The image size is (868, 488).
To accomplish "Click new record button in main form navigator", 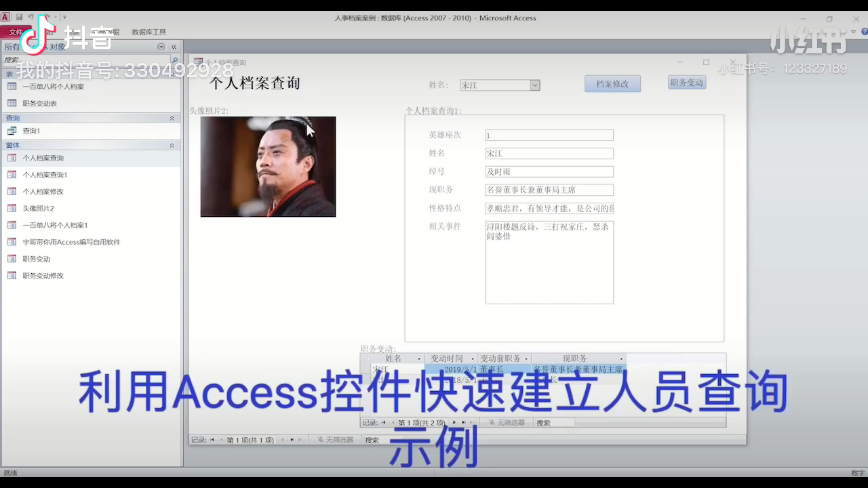I will coord(302,440).
